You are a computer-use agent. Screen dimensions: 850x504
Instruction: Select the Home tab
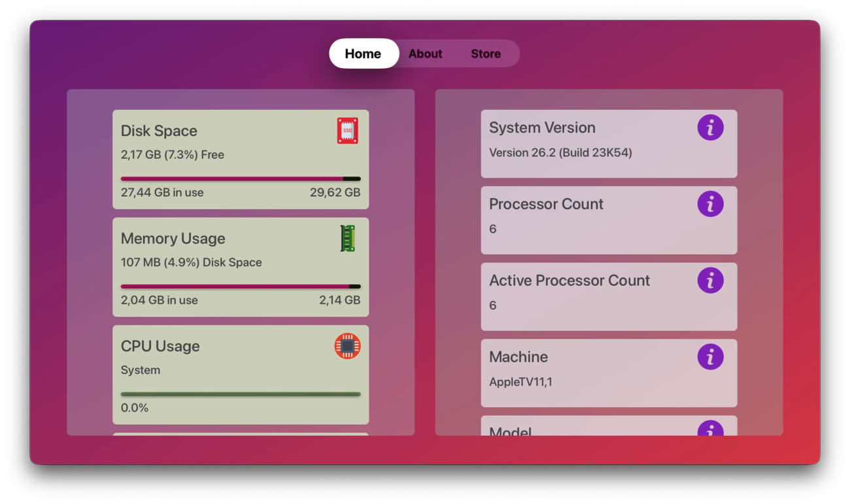pos(363,54)
